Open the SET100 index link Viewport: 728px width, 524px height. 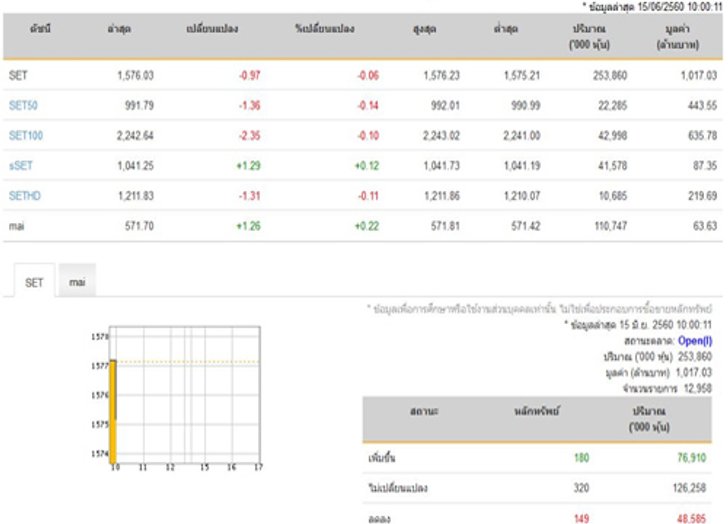tap(26, 136)
